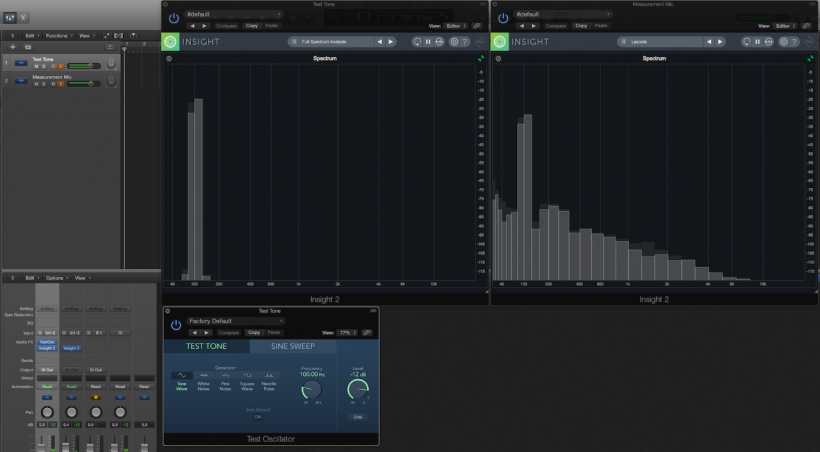Select the White Noise generator icon
Image resolution: width=820 pixels, height=452 pixels.
point(203,377)
